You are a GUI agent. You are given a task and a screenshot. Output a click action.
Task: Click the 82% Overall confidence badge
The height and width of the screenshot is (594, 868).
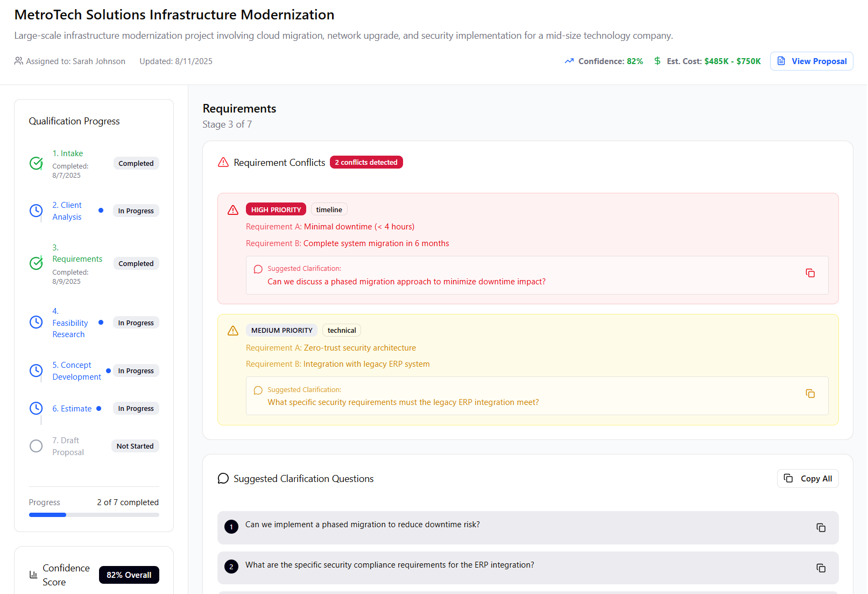pyautogui.click(x=129, y=575)
